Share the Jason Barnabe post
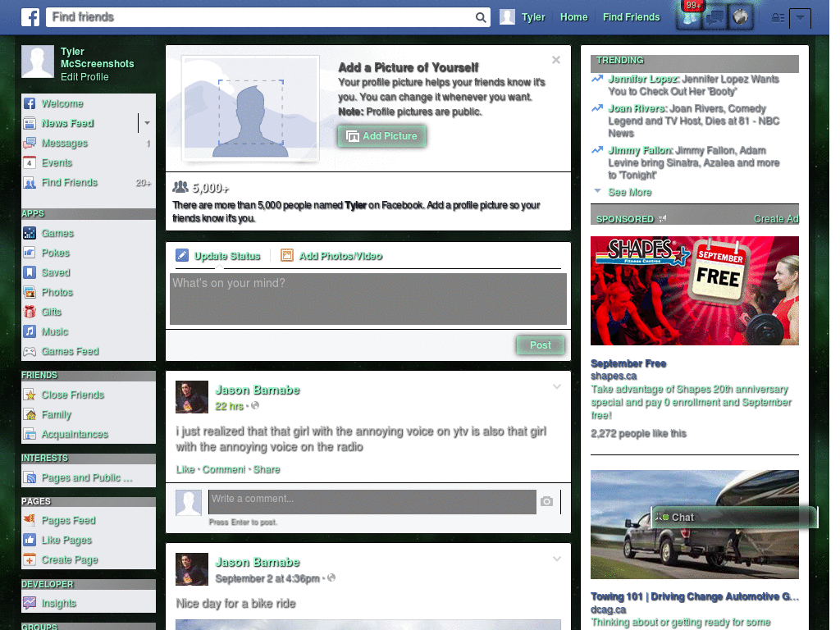 267,470
